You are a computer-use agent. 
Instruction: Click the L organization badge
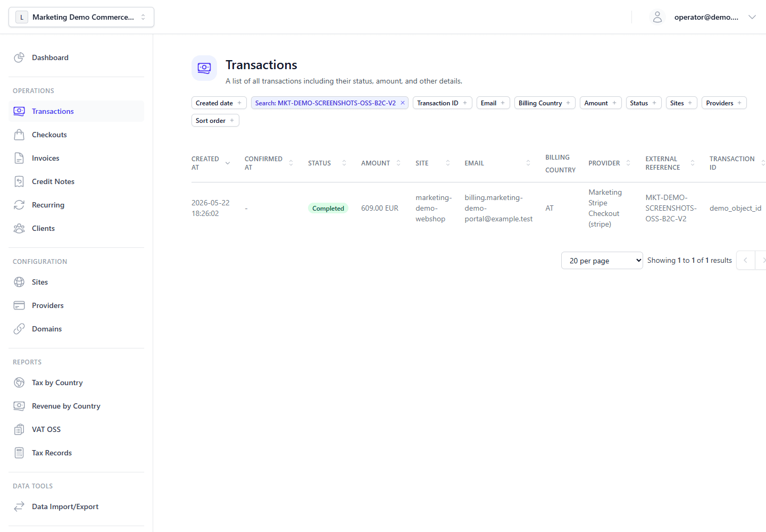[22, 17]
